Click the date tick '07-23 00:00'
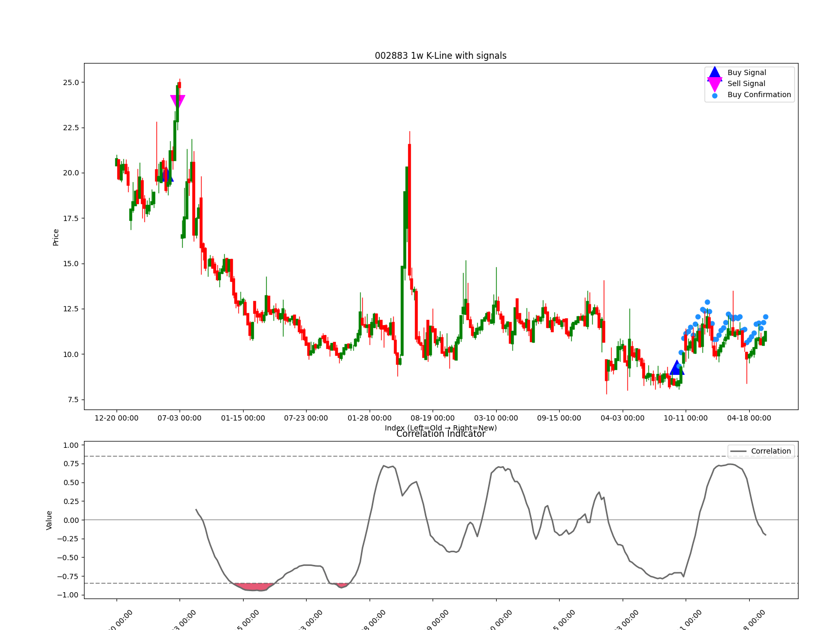Viewport: 840px width, 630px height. click(x=306, y=418)
